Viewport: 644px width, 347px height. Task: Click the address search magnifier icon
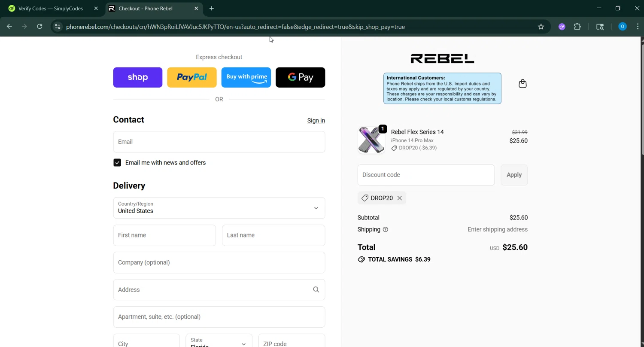pyautogui.click(x=316, y=289)
